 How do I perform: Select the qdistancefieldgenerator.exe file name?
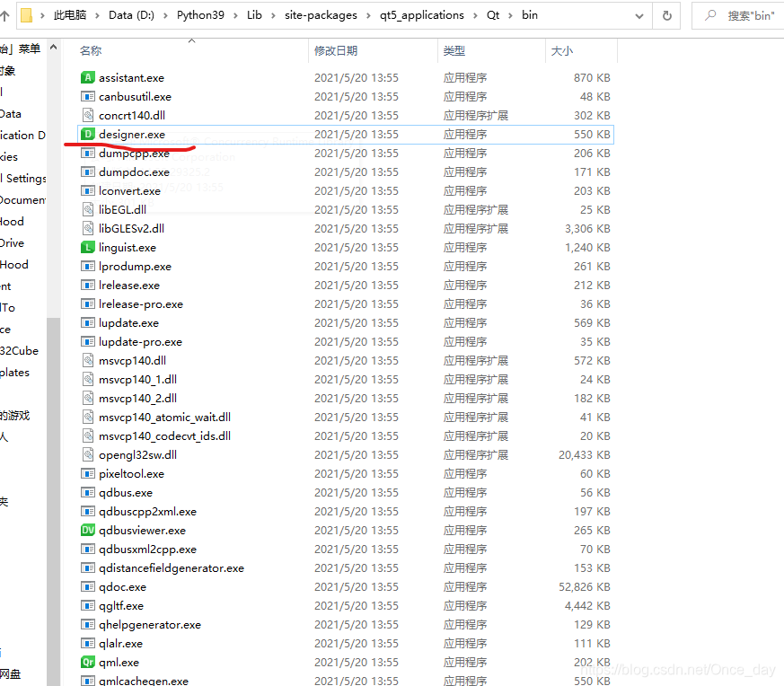(172, 568)
